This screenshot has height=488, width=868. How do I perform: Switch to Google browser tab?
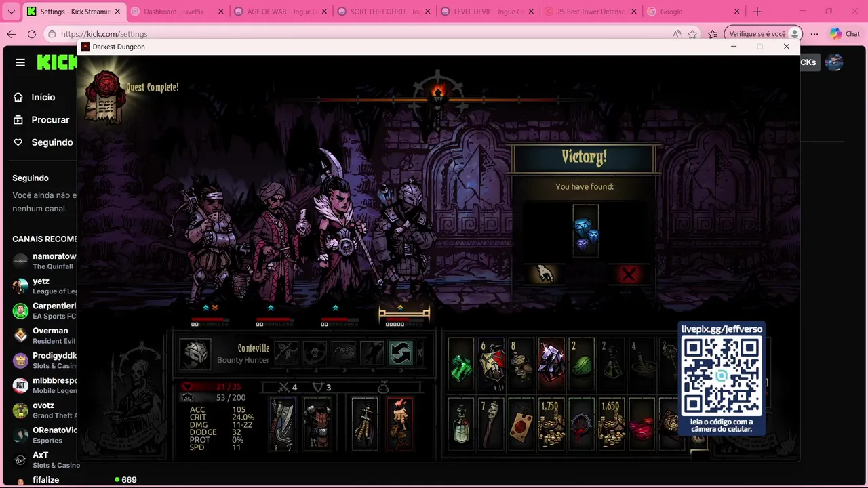(x=694, y=12)
